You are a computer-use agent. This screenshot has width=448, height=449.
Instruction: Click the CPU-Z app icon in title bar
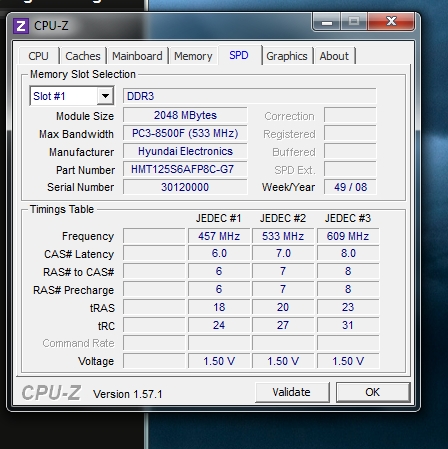[x=21, y=26]
